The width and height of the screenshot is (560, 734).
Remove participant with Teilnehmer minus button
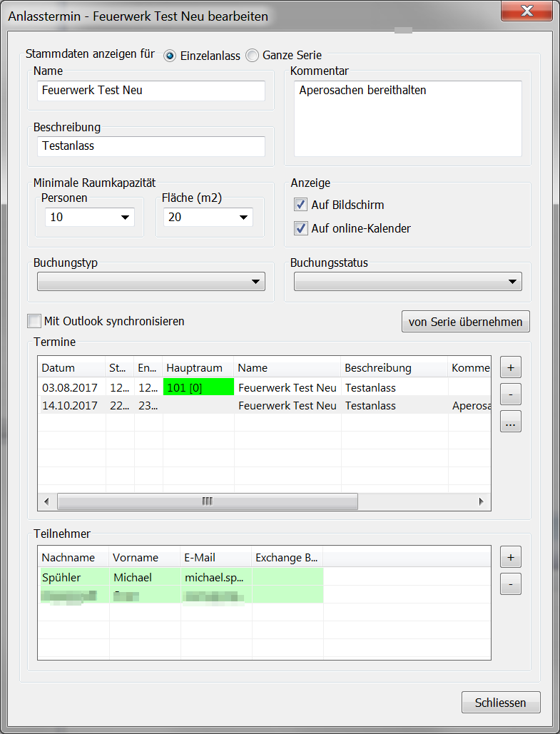tap(511, 583)
